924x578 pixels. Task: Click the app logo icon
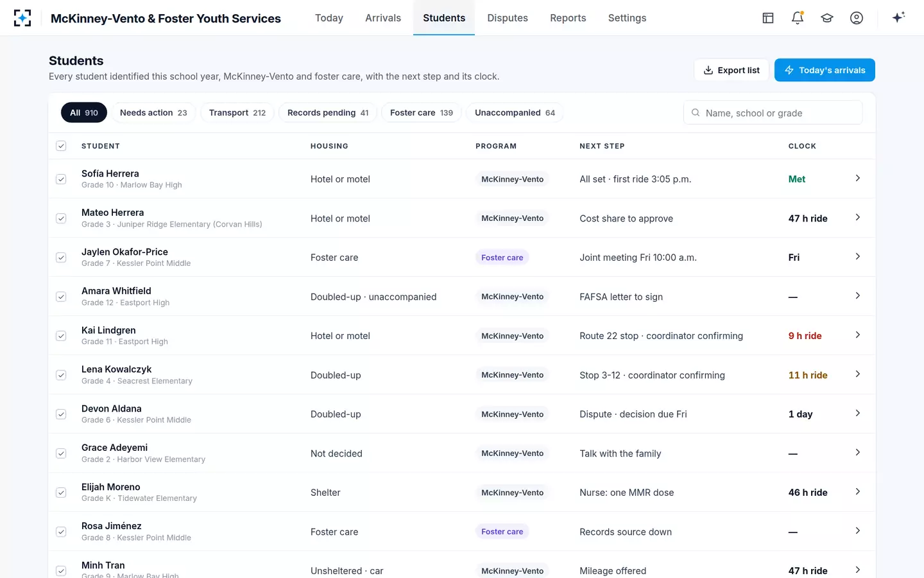click(x=22, y=18)
